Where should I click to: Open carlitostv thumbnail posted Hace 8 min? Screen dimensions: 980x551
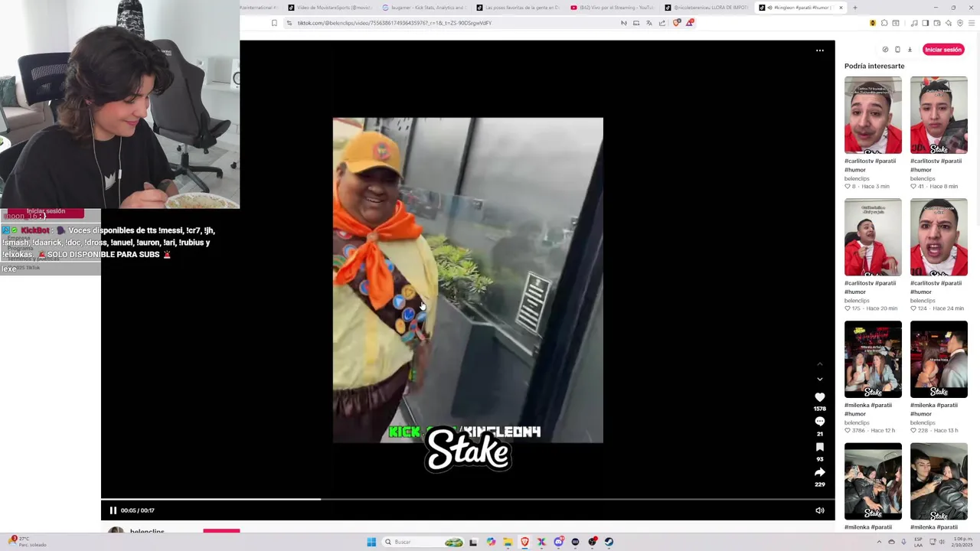(x=939, y=116)
